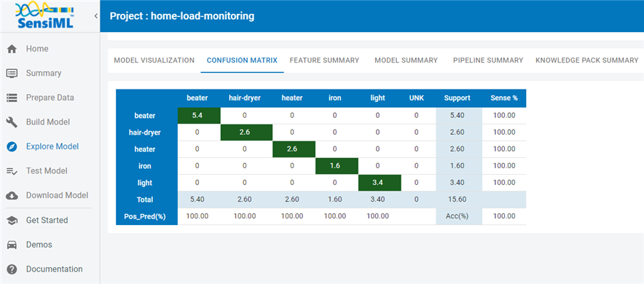644x284 pixels.
Task: Switch to the Knowledge Pack Summary tab
Action: [587, 60]
